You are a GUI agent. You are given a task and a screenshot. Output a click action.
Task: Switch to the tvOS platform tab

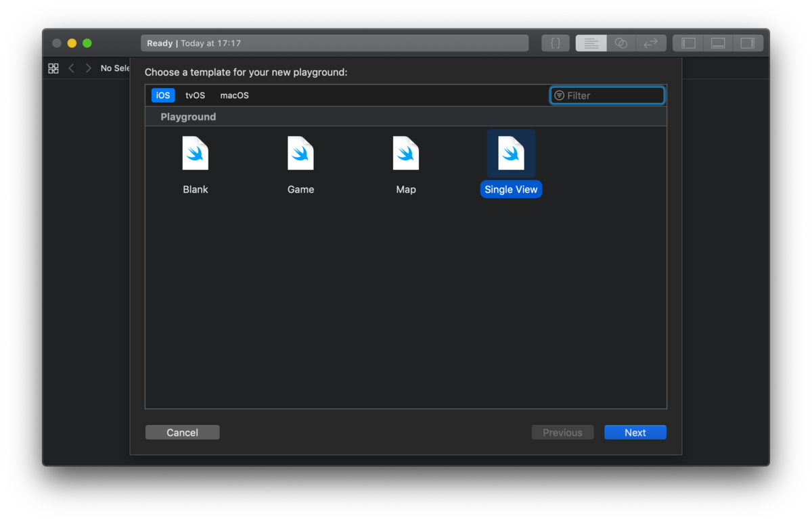[x=195, y=95]
